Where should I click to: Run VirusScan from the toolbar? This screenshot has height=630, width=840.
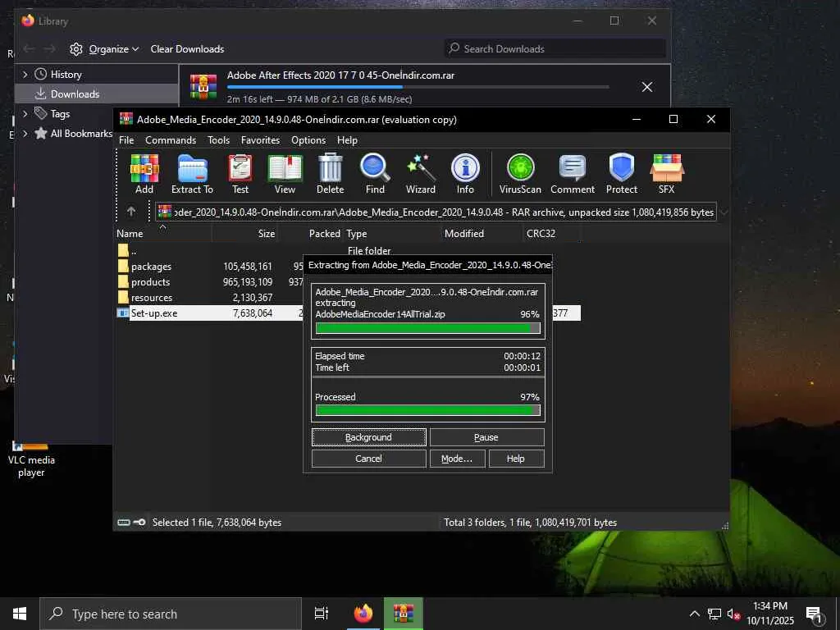click(x=520, y=174)
